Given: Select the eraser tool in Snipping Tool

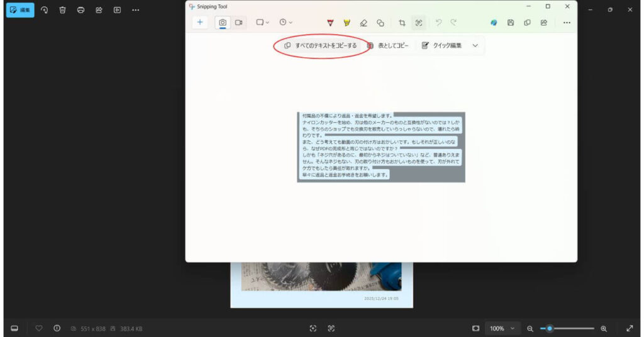Looking at the screenshot, I should point(364,23).
